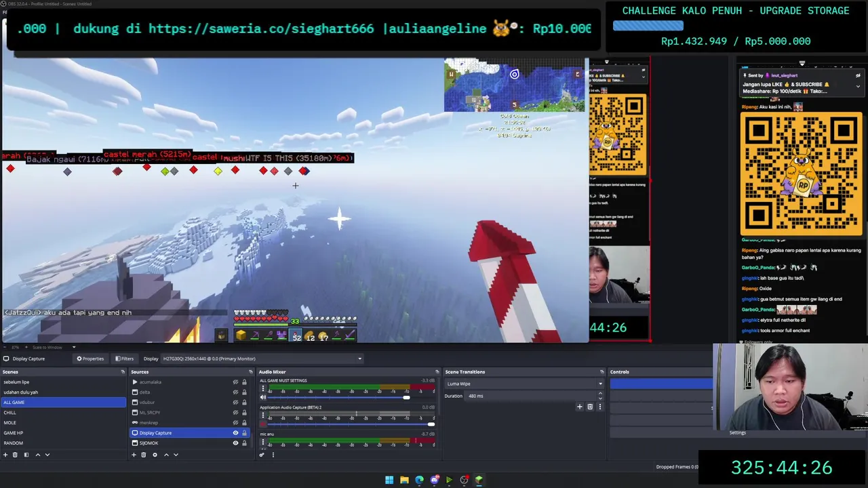Open File Explorer from taskbar
868x488 pixels.
point(404,480)
